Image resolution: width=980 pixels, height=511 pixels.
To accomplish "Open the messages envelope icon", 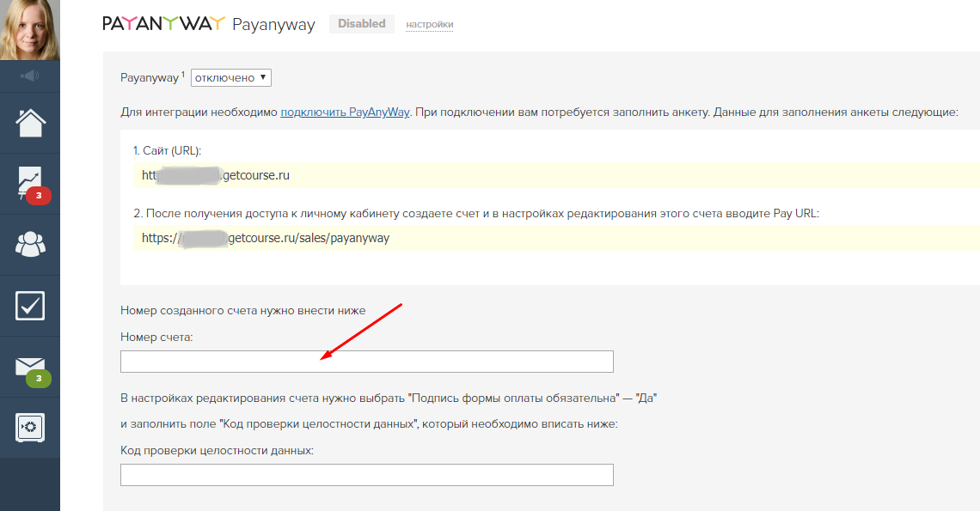I will coord(30,367).
